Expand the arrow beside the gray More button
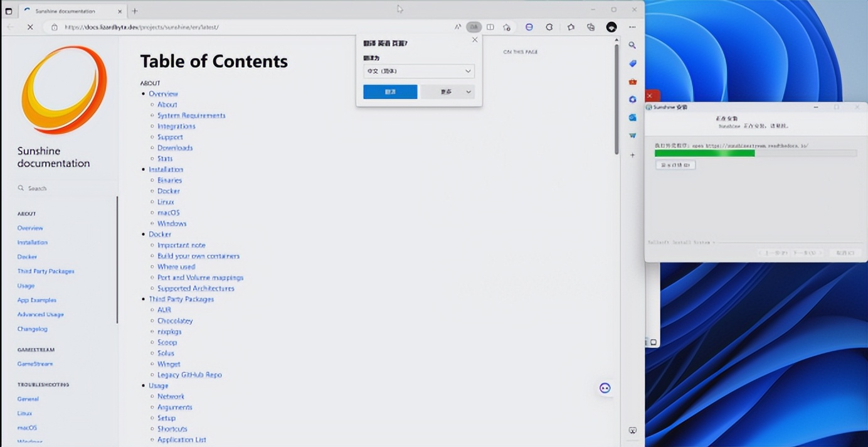868x447 pixels. (468, 92)
